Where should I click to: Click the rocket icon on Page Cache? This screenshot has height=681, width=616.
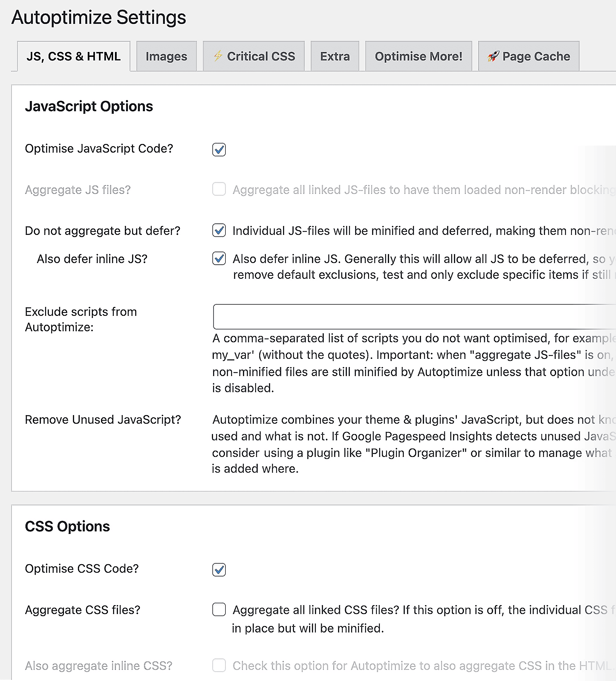point(493,56)
